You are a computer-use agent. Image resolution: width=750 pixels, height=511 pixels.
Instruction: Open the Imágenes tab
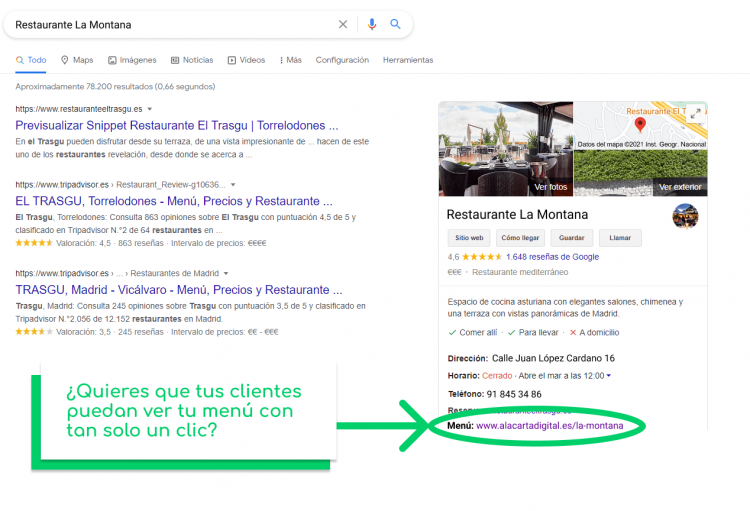[132, 60]
